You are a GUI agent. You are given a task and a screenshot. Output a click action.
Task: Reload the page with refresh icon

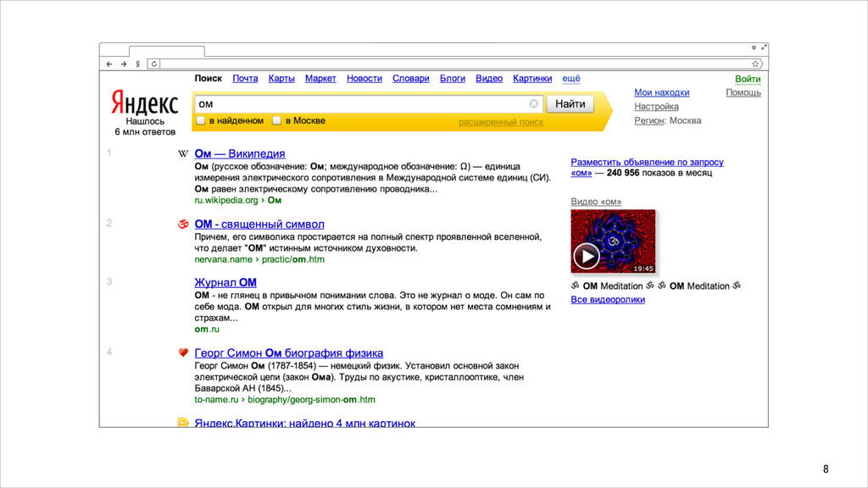[x=154, y=64]
